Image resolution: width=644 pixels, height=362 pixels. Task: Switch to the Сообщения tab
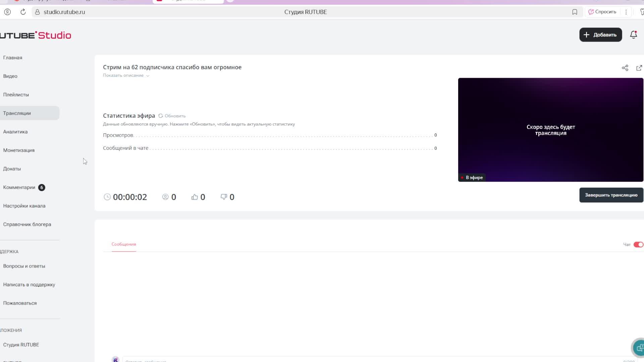(x=124, y=244)
